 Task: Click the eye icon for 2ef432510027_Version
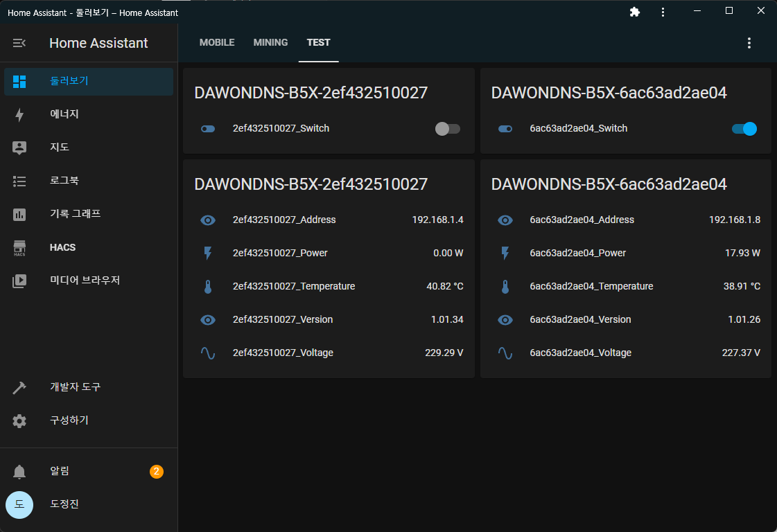pyautogui.click(x=208, y=320)
